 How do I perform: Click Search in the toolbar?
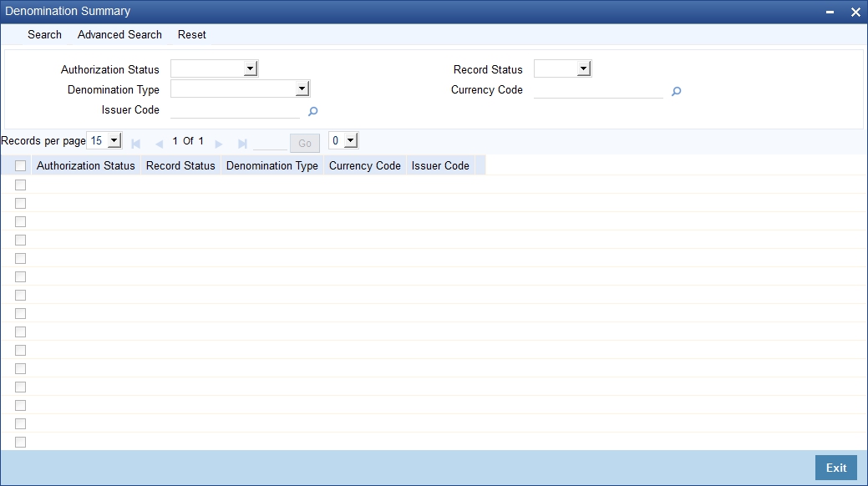[x=44, y=34]
